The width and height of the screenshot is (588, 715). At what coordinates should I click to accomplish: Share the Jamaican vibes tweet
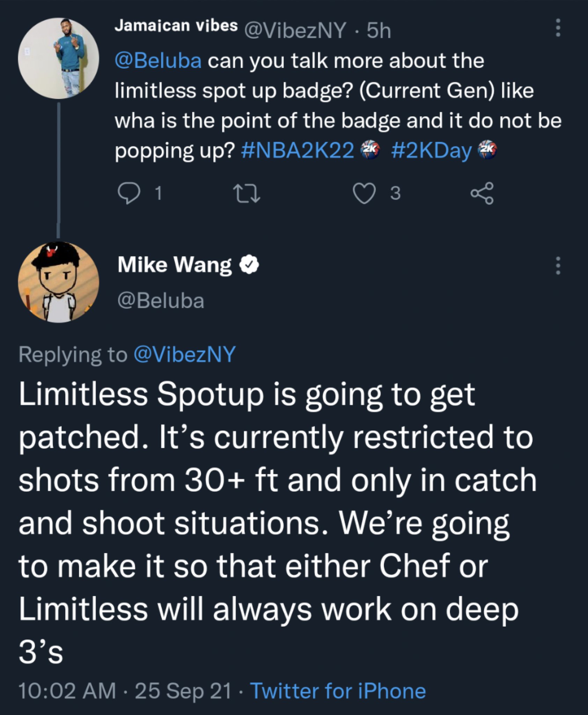pyautogui.click(x=482, y=193)
